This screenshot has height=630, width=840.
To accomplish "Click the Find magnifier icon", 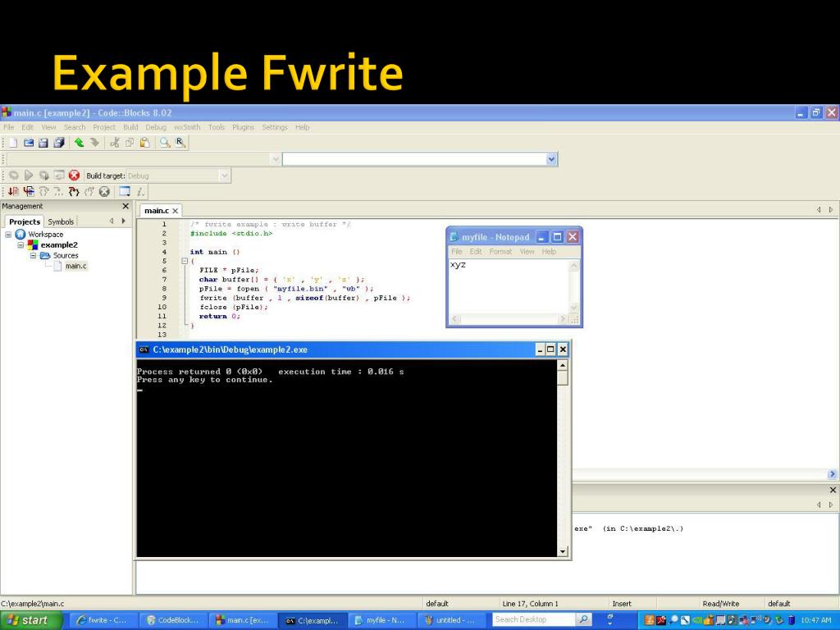I will 165,143.
